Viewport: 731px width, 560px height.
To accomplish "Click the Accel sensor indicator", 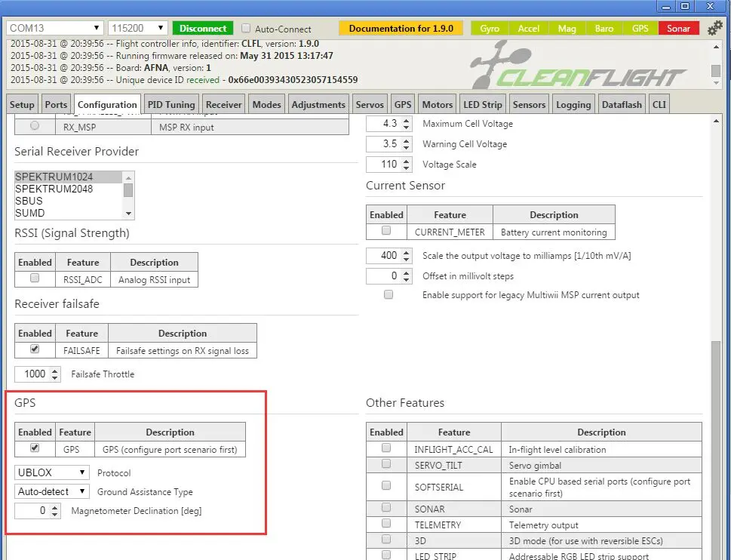I will point(528,29).
